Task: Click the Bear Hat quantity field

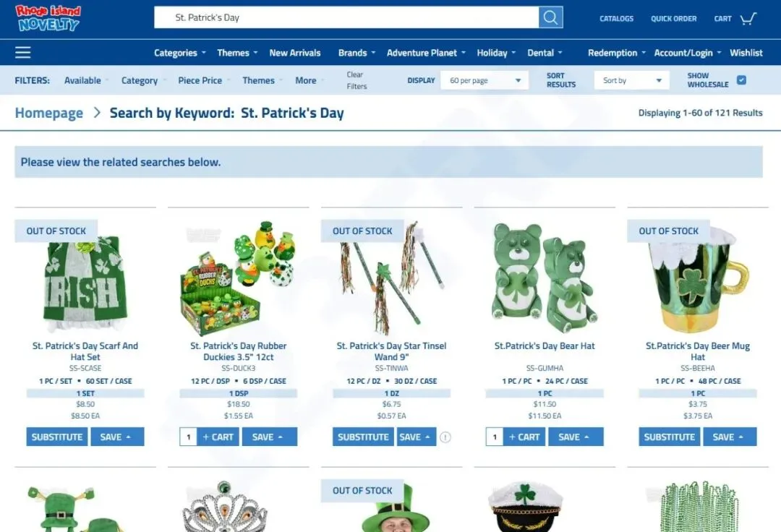Action: [x=494, y=437]
